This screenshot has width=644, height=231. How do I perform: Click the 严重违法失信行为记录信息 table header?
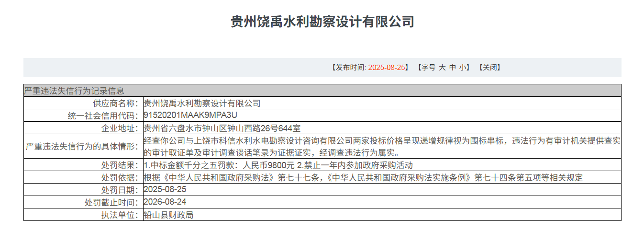click(74, 91)
